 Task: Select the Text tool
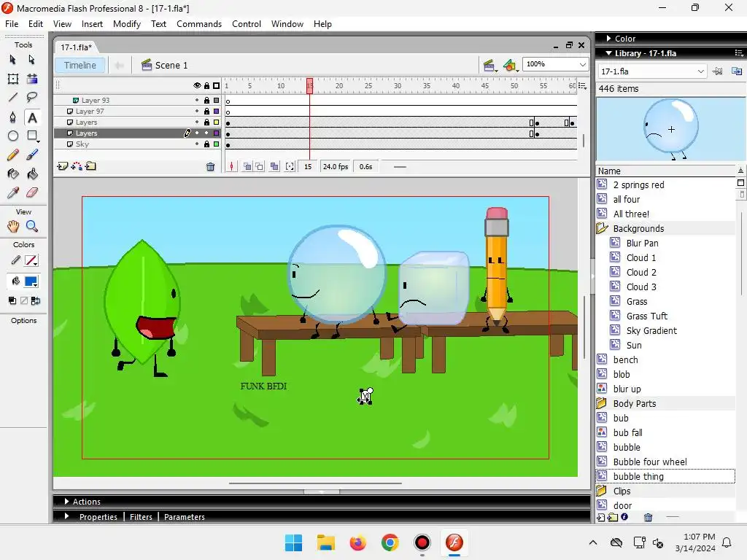[x=32, y=117]
